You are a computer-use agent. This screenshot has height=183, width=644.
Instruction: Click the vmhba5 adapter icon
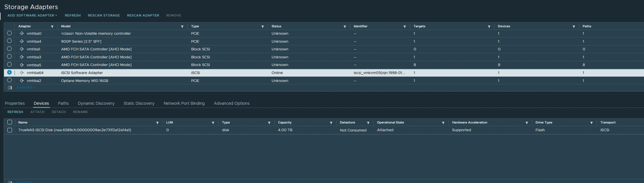pyautogui.click(x=22, y=65)
